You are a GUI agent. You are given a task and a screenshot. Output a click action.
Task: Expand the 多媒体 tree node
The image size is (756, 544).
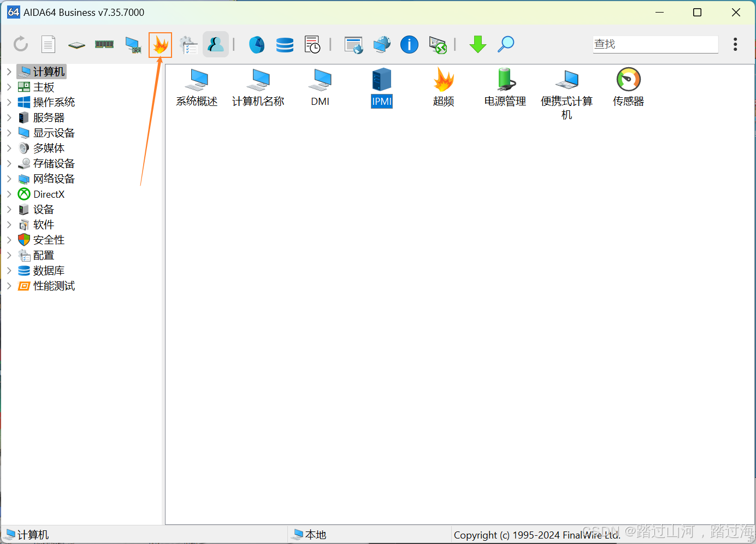9,148
